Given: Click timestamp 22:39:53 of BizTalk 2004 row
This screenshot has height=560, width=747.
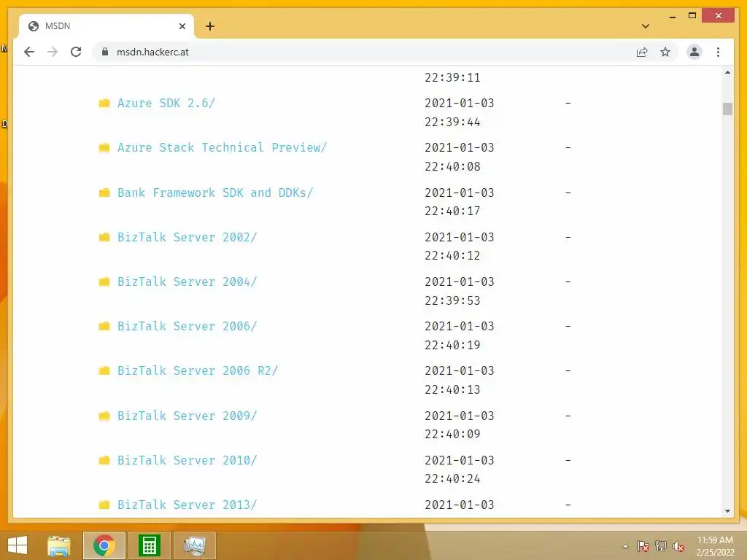Looking at the screenshot, I should point(452,300).
